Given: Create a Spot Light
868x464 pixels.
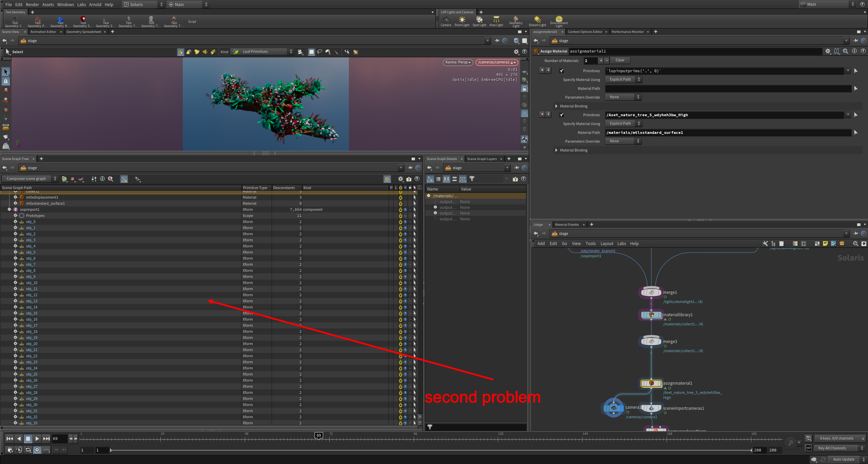Looking at the screenshot, I should (479, 21).
